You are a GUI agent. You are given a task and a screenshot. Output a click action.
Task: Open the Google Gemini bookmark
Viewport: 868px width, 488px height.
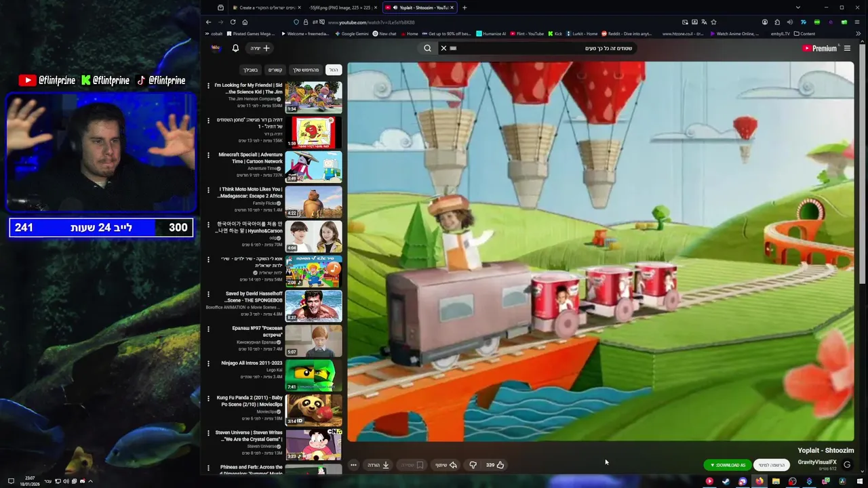(351, 33)
